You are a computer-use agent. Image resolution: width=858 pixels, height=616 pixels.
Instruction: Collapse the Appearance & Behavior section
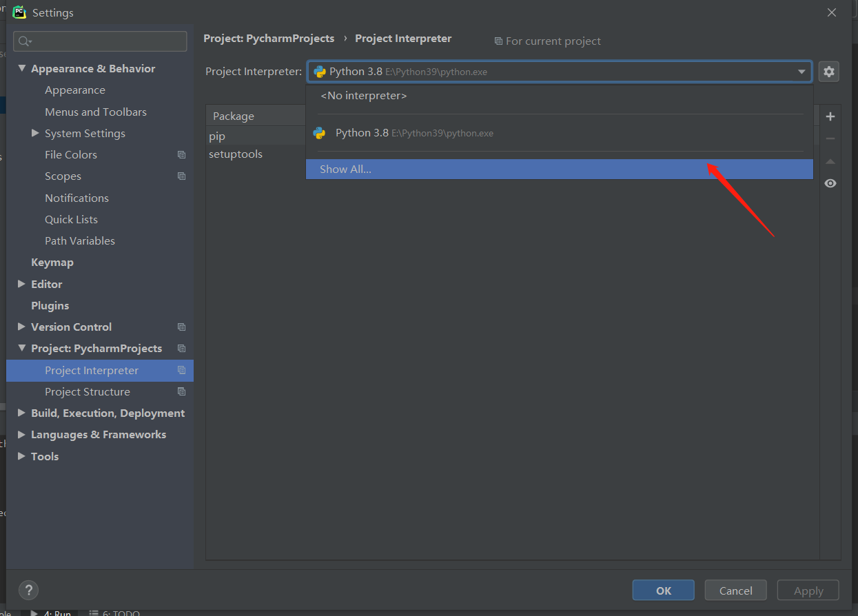tap(22, 68)
